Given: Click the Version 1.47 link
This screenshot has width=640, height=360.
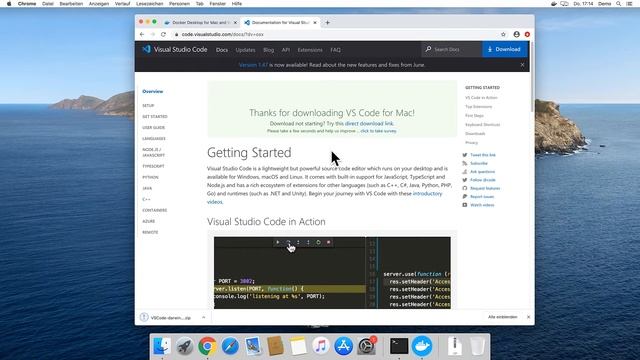Looking at the screenshot, I should [253, 65].
